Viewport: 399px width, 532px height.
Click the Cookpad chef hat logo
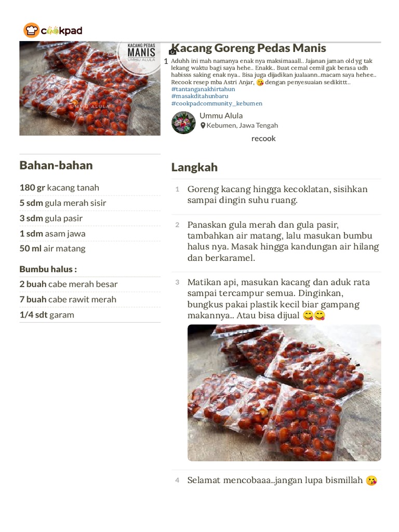click(32, 31)
